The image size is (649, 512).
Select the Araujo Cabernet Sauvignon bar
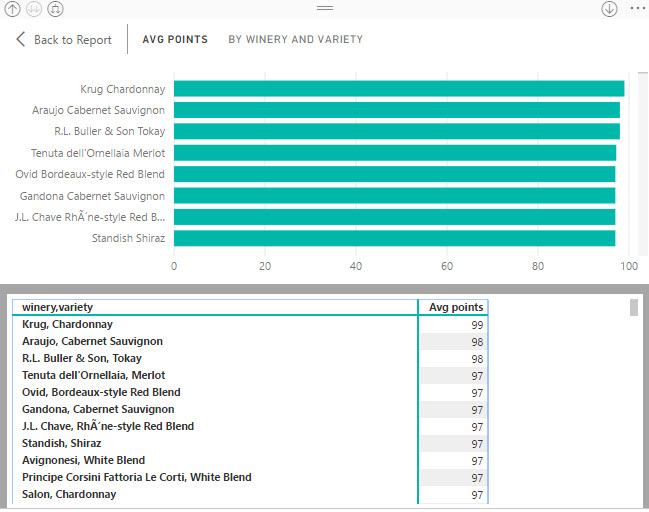pyautogui.click(x=397, y=110)
